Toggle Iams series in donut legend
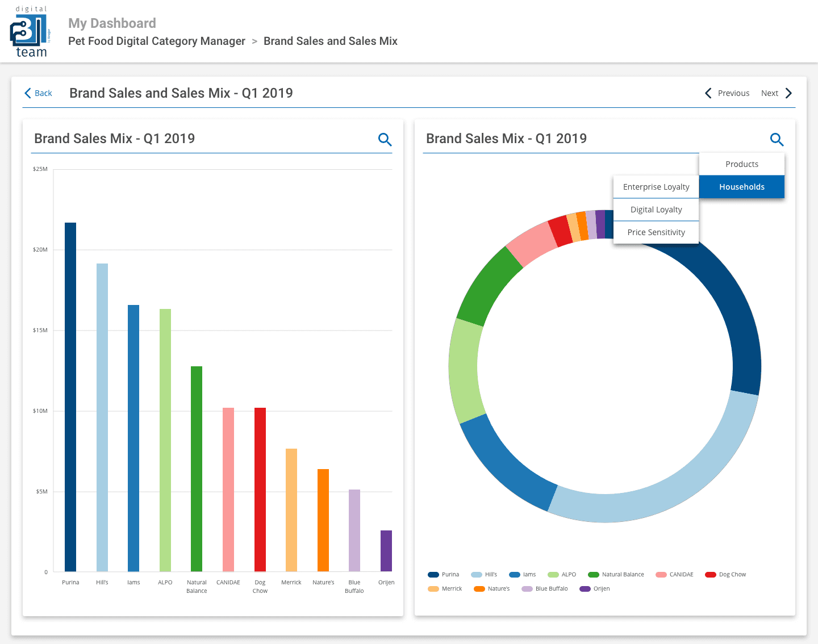 [523, 575]
